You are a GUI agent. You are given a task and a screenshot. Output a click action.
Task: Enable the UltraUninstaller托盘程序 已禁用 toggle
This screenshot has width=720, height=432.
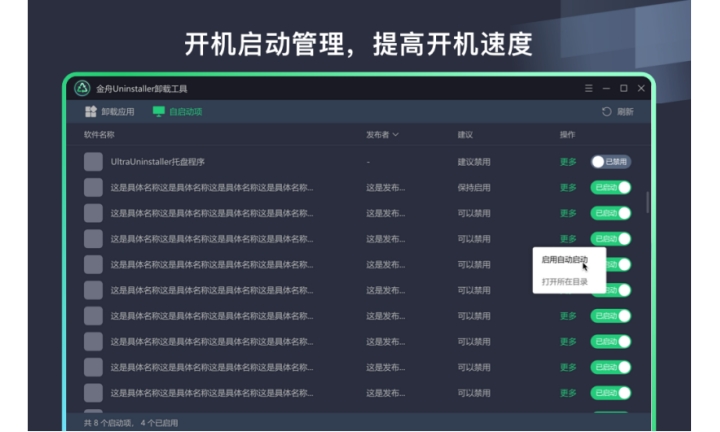610,161
